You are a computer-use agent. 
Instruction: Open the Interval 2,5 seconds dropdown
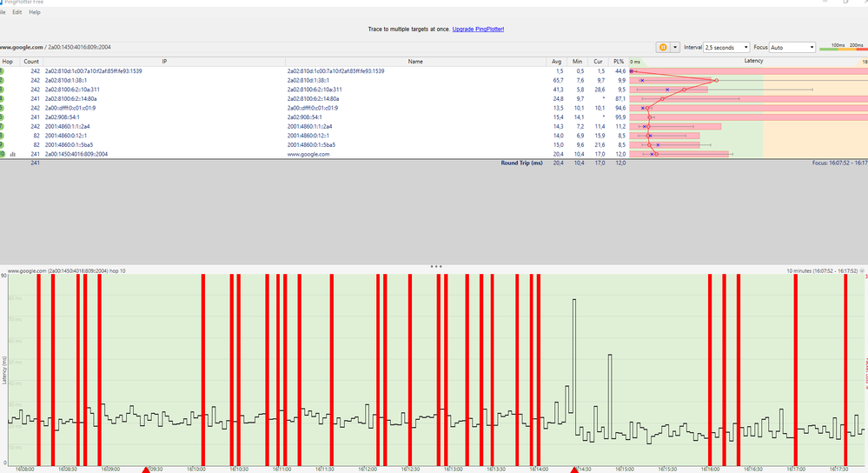click(726, 48)
